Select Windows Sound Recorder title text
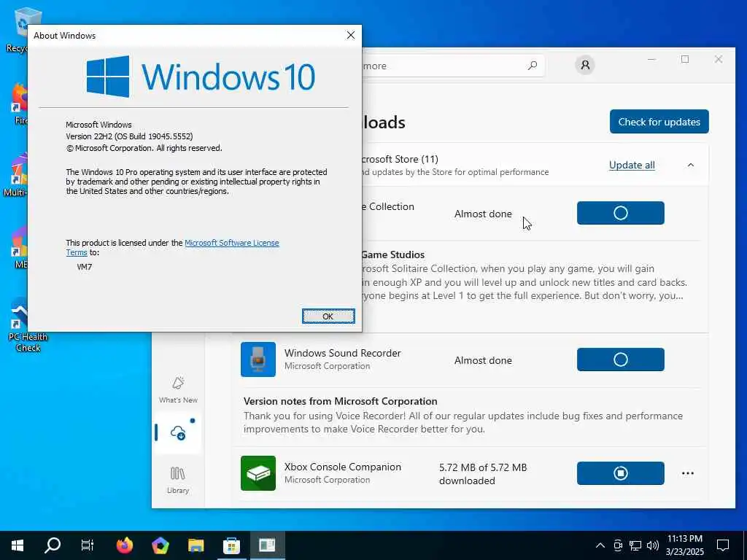Viewport: 747px width, 560px height. [343, 354]
